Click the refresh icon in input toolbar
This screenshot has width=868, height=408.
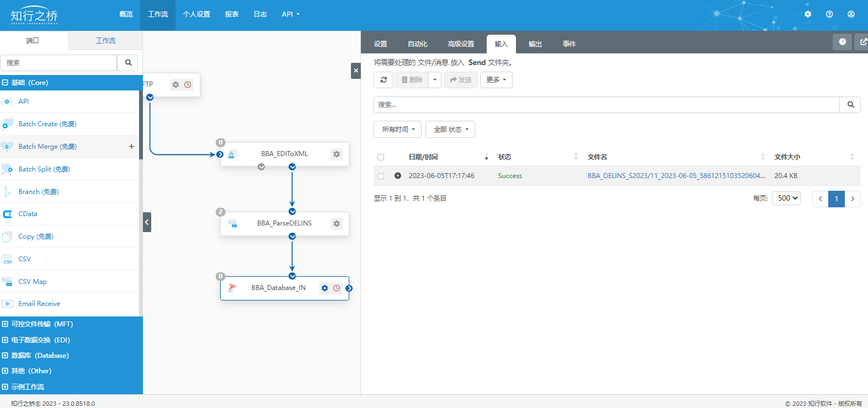384,80
